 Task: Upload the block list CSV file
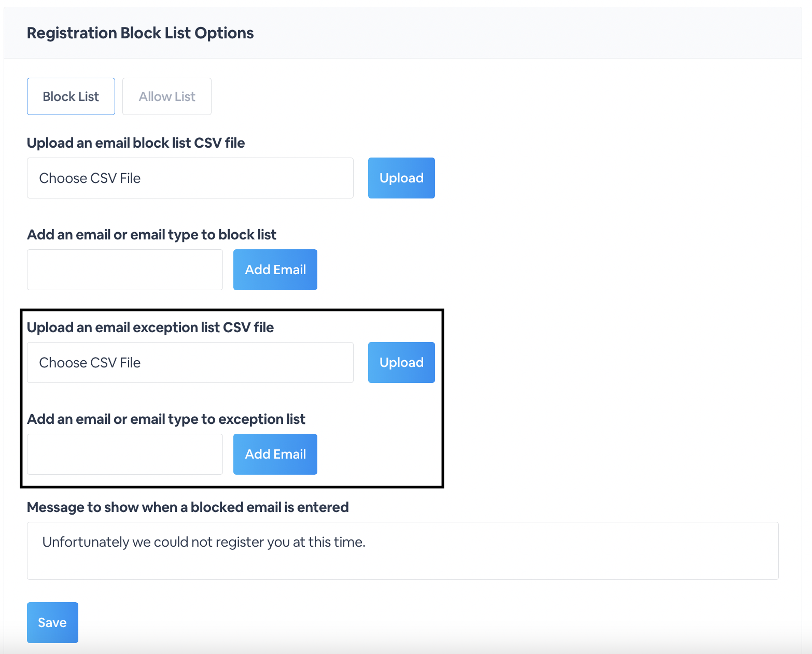coord(401,178)
